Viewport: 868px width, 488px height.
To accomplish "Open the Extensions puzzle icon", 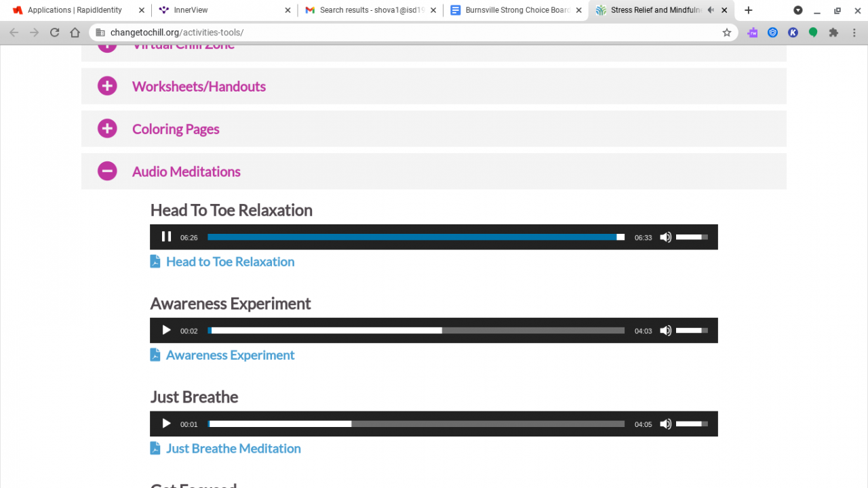I will pos(833,33).
